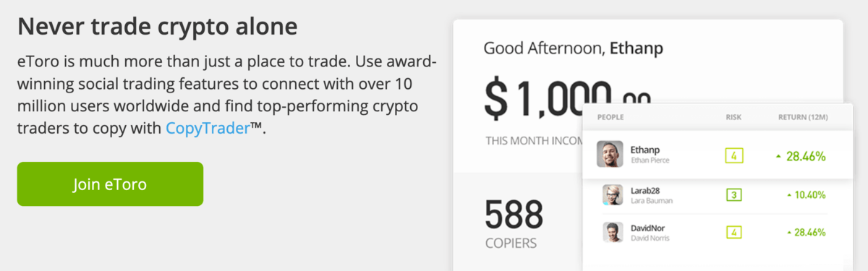Click Ethanp's profile avatar
The width and height of the screenshot is (868, 271).
[x=610, y=154]
